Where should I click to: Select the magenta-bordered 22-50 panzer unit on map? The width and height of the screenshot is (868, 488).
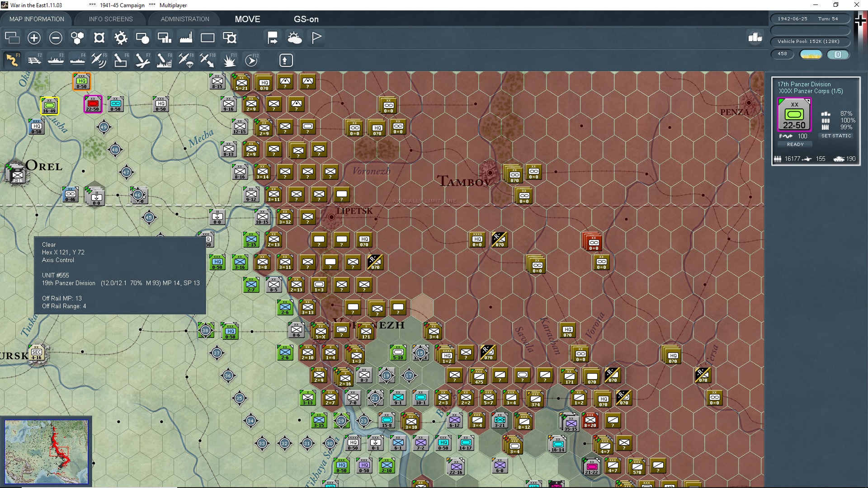[93, 104]
